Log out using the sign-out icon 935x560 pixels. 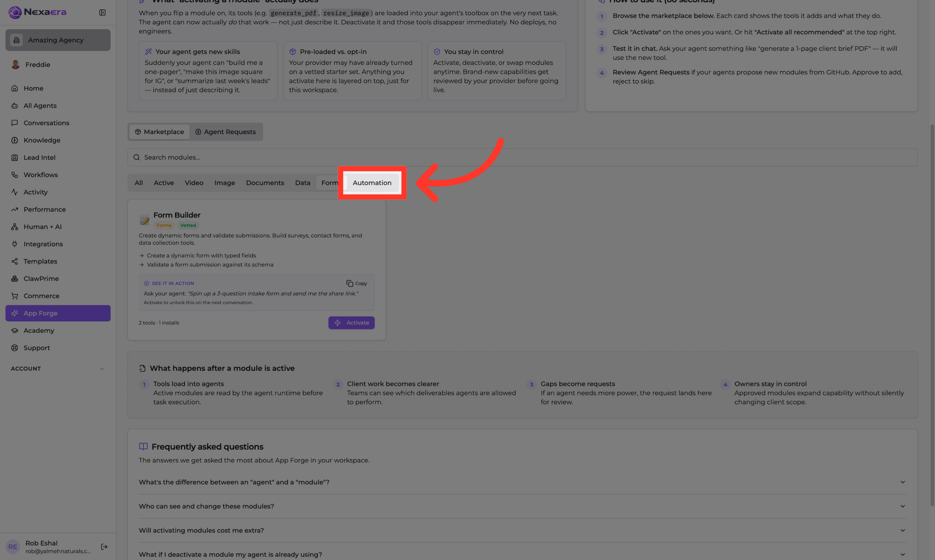[104, 547]
